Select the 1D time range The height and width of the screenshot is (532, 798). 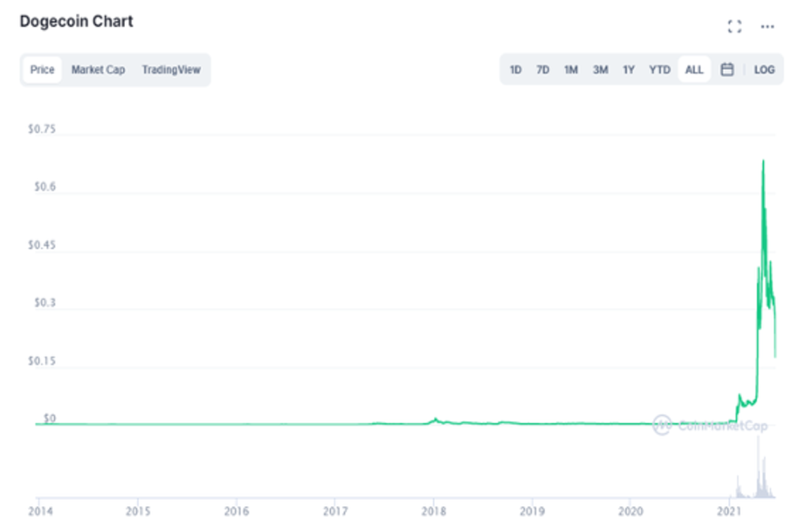515,69
